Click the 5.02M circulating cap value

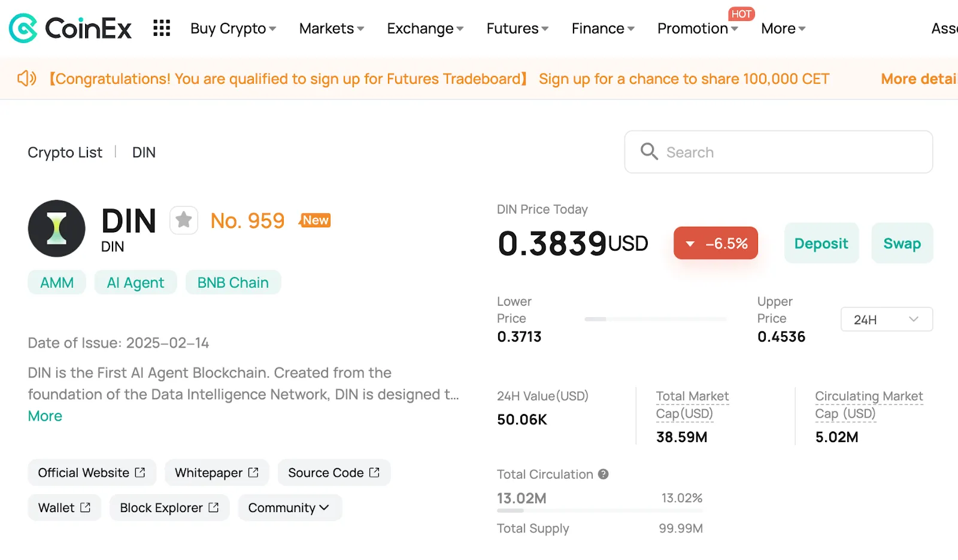(836, 437)
